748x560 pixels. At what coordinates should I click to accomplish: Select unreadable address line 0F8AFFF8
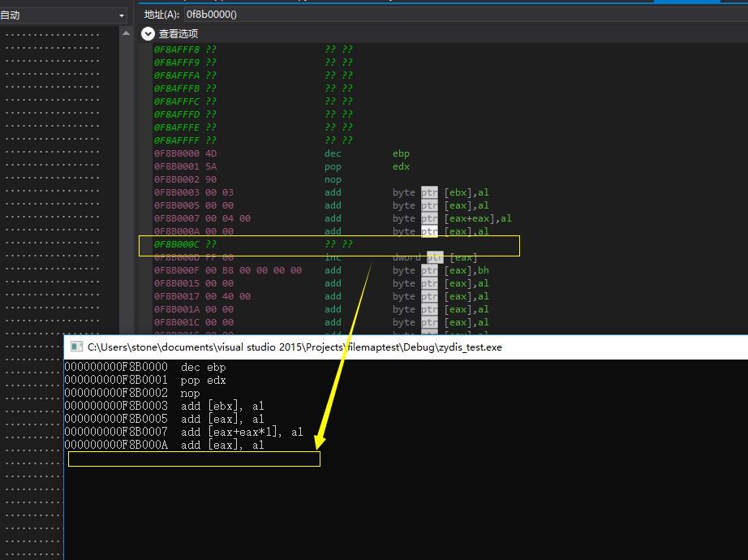click(x=253, y=50)
